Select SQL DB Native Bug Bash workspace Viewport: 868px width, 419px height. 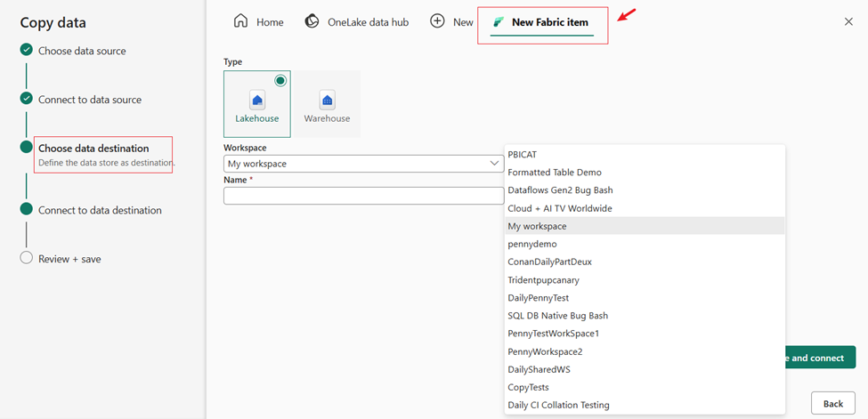(645, 316)
